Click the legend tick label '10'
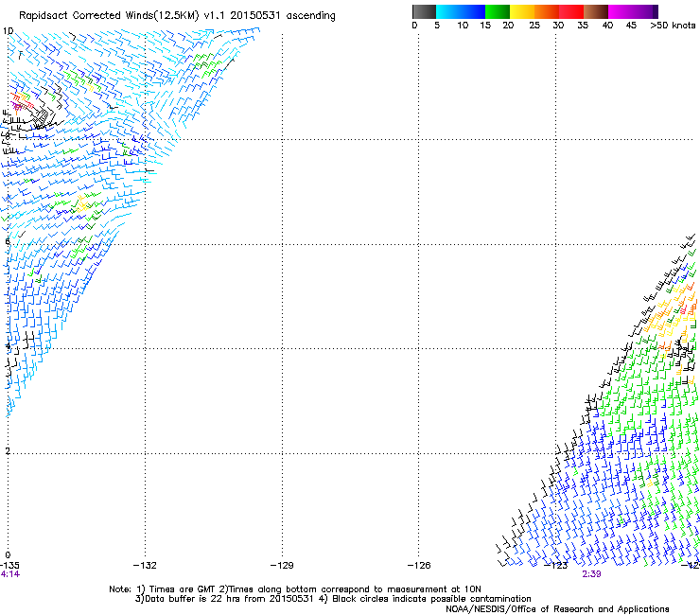 coord(463,26)
